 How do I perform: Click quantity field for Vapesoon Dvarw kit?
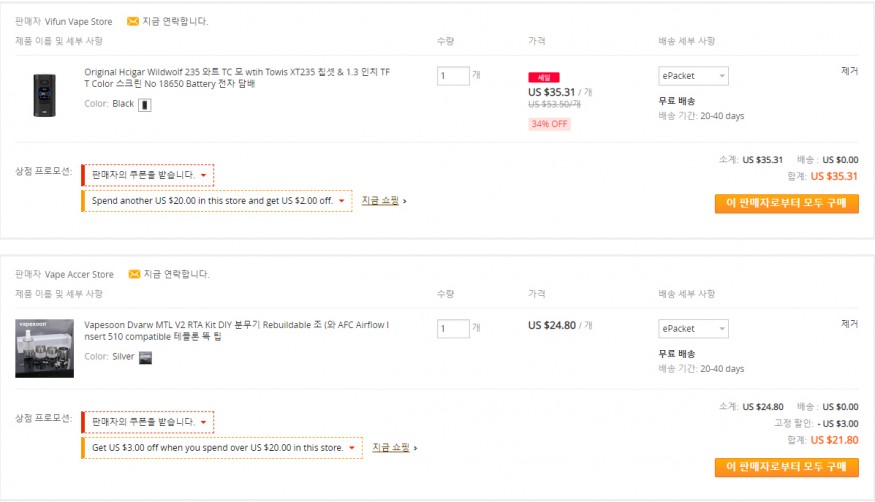[x=453, y=329]
